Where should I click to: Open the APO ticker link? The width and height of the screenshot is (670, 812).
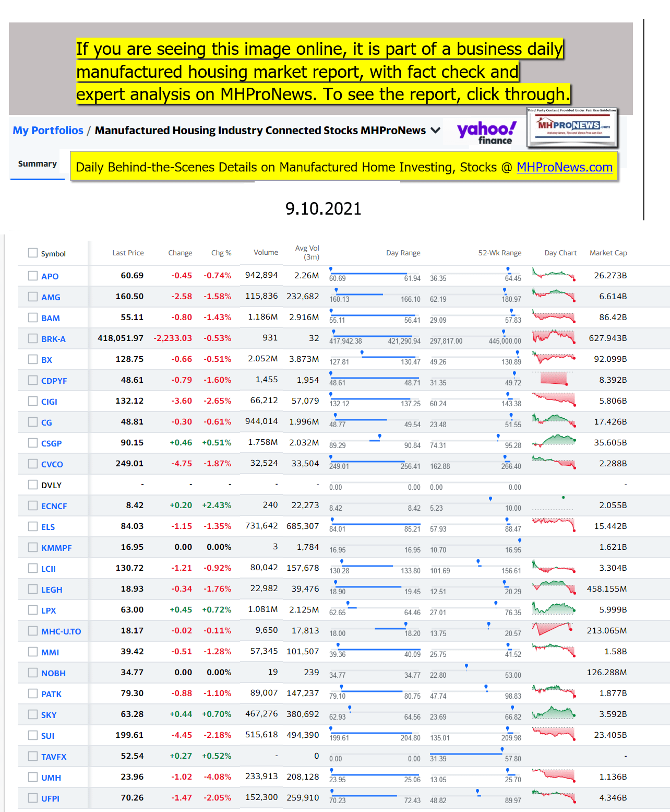click(x=50, y=276)
